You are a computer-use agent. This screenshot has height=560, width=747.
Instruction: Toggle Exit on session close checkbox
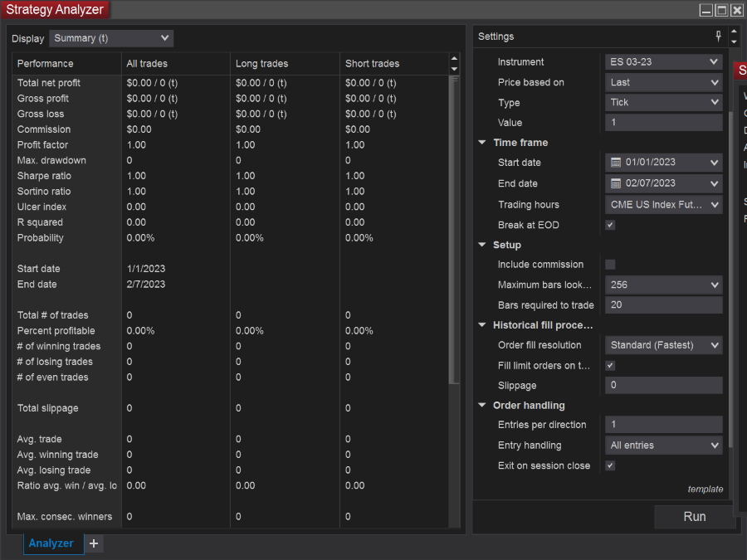coord(610,465)
